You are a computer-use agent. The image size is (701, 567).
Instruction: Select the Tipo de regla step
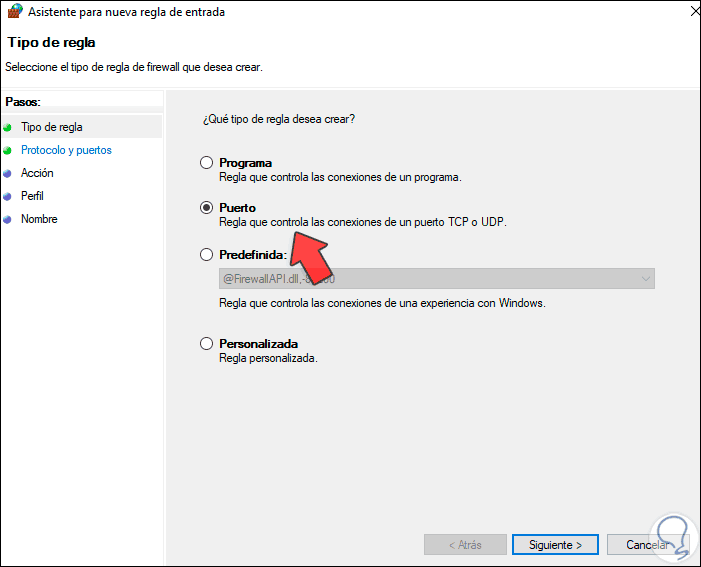pos(52,127)
